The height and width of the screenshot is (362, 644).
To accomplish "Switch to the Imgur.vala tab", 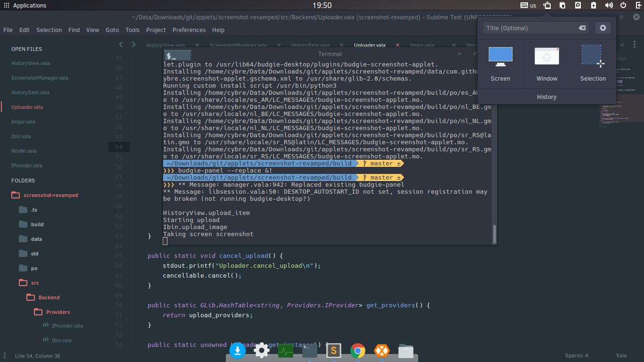I will click(422, 45).
